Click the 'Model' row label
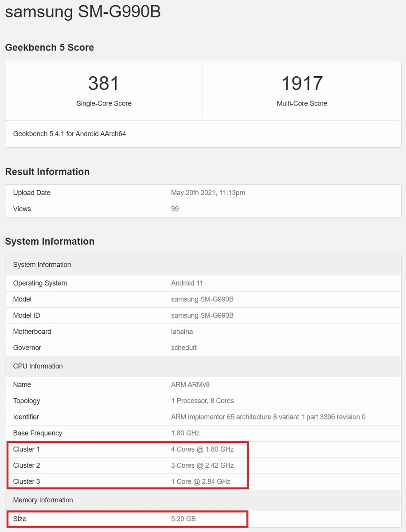The image size is (406, 532). click(x=22, y=299)
